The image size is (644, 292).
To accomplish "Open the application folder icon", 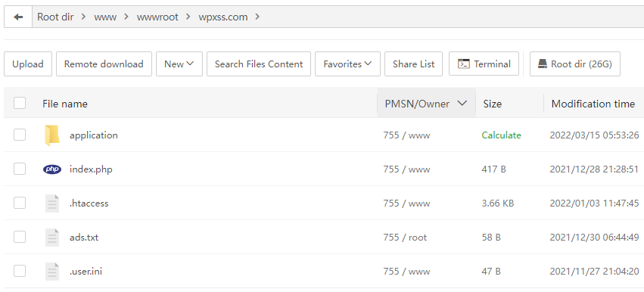I will (52, 135).
